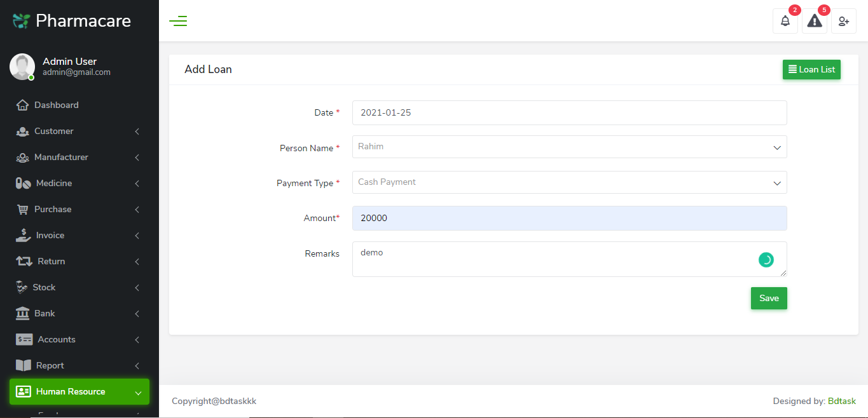This screenshot has height=418, width=868.
Task: Collapse the Human Resource menu
Action: coord(79,391)
